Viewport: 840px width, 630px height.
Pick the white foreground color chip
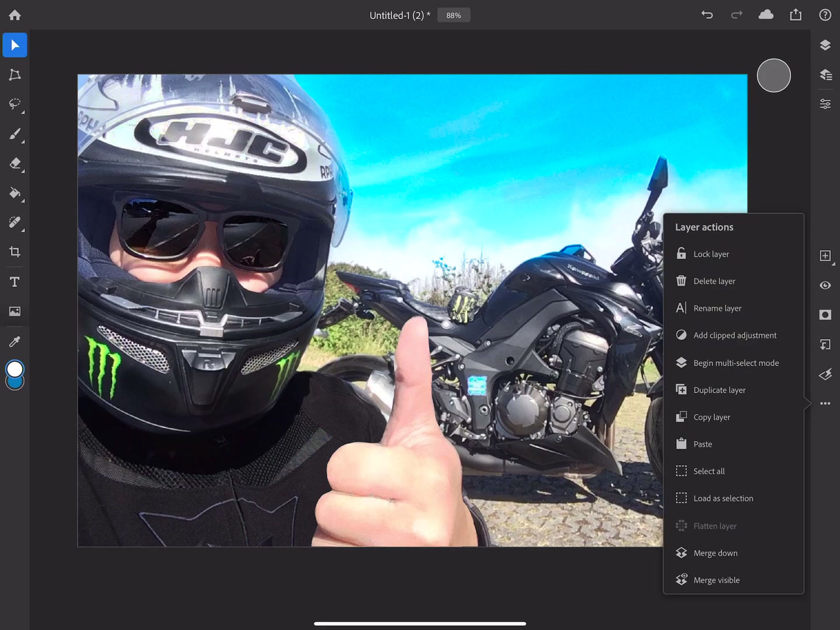coord(15,369)
